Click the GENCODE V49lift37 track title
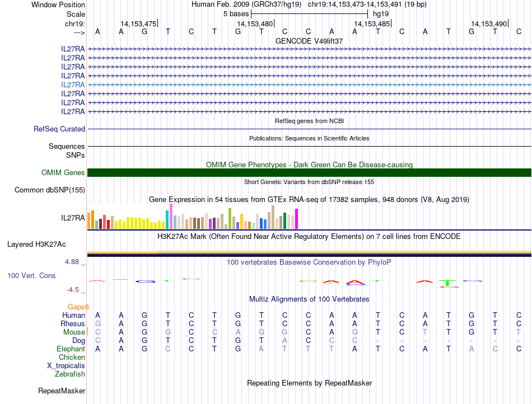The height and width of the screenshot is (404, 532). coord(309,41)
